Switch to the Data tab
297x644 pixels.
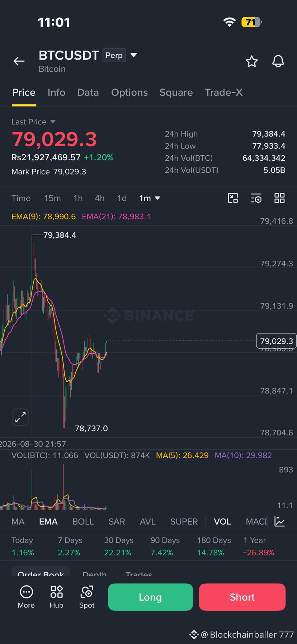coord(88,93)
